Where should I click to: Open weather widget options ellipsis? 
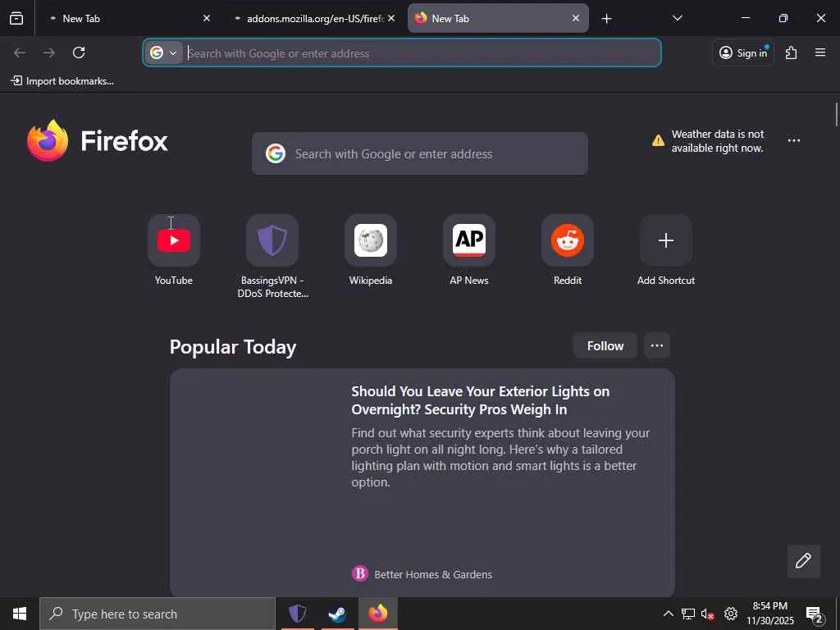[x=794, y=140]
